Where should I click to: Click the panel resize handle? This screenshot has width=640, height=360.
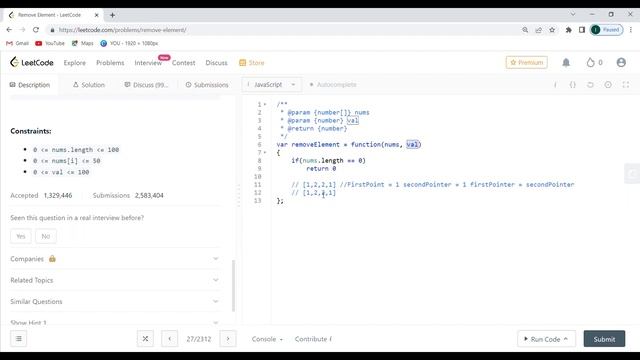[x=239, y=196]
